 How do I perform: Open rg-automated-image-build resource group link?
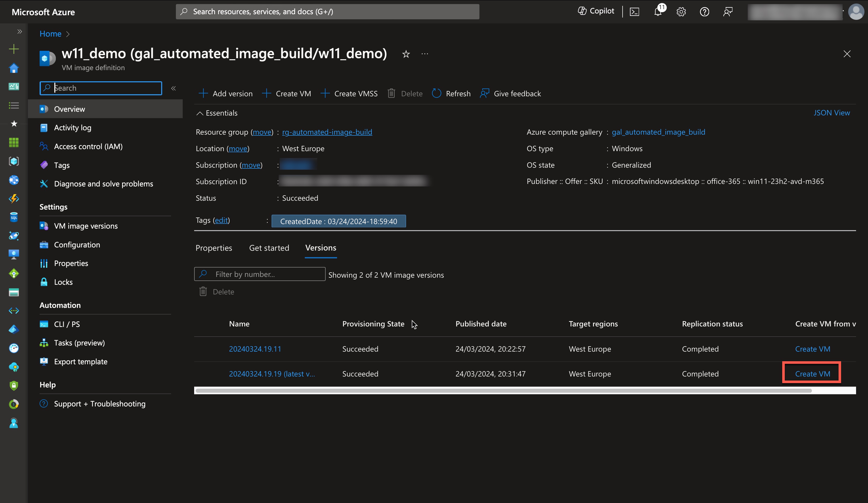coord(327,132)
